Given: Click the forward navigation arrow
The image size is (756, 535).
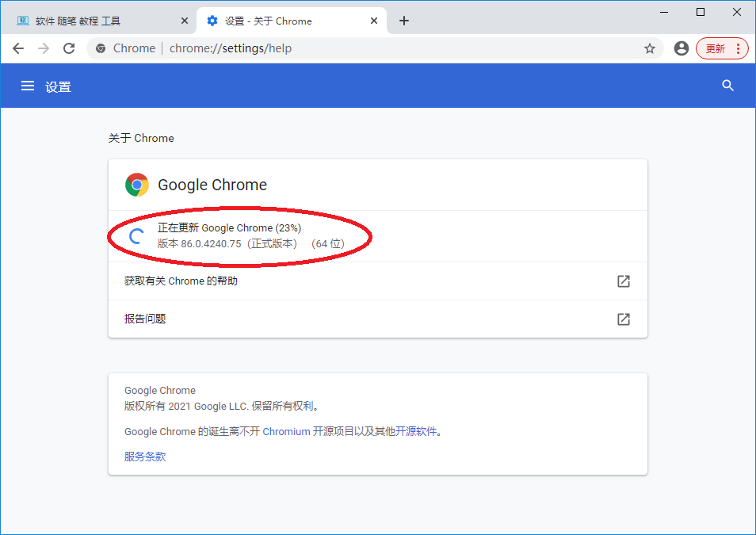Looking at the screenshot, I should pos(44,48).
